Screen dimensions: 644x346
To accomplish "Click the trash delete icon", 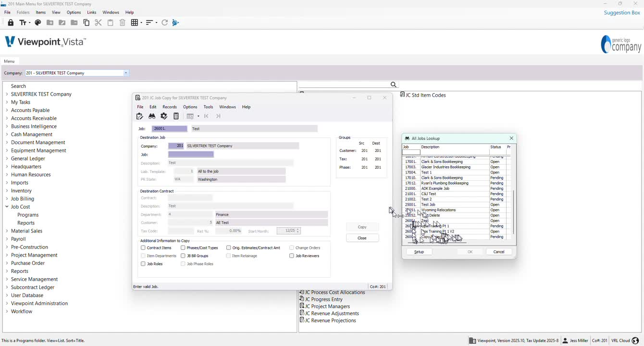I will 123,23.
